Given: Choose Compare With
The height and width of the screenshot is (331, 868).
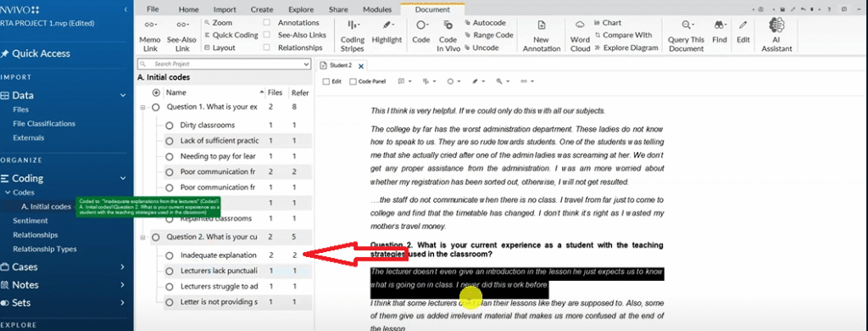Looking at the screenshot, I should point(623,35).
